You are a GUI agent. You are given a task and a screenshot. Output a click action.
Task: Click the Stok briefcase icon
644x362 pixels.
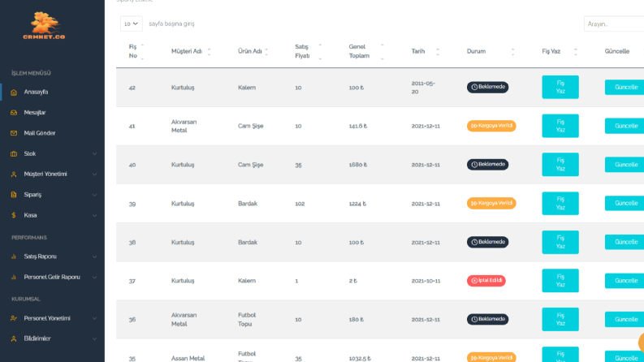click(14, 154)
